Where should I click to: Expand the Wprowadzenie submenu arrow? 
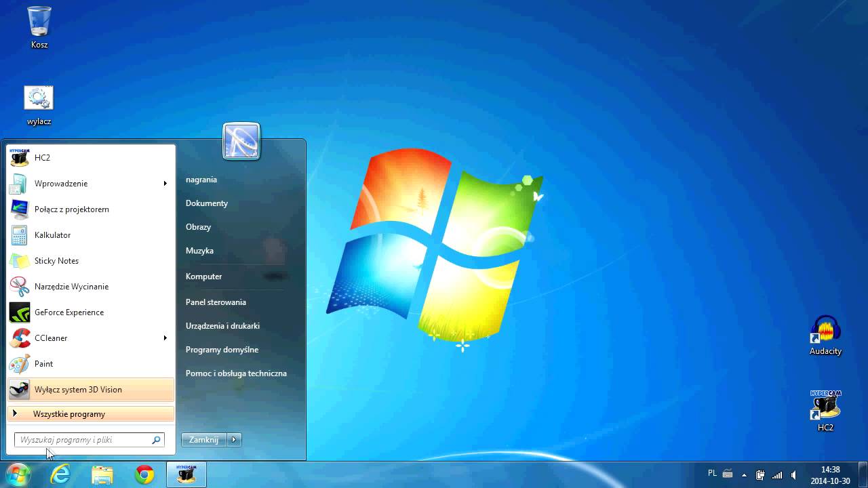165,184
